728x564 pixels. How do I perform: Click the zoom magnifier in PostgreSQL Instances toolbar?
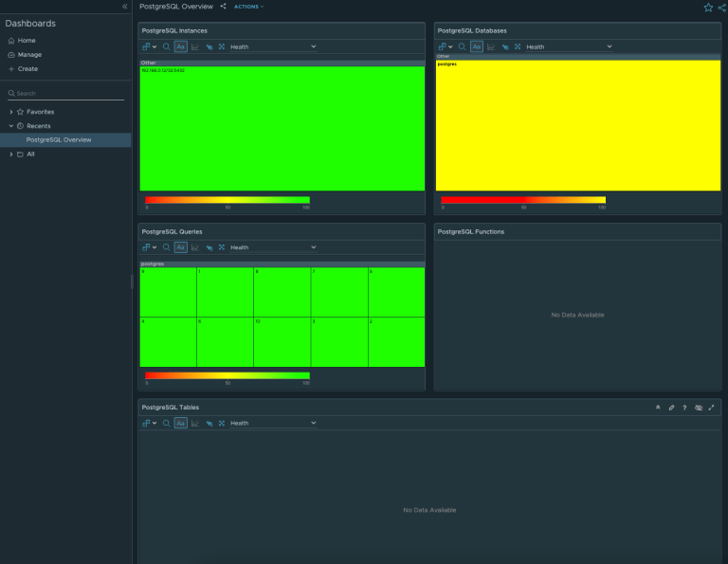point(167,46)
